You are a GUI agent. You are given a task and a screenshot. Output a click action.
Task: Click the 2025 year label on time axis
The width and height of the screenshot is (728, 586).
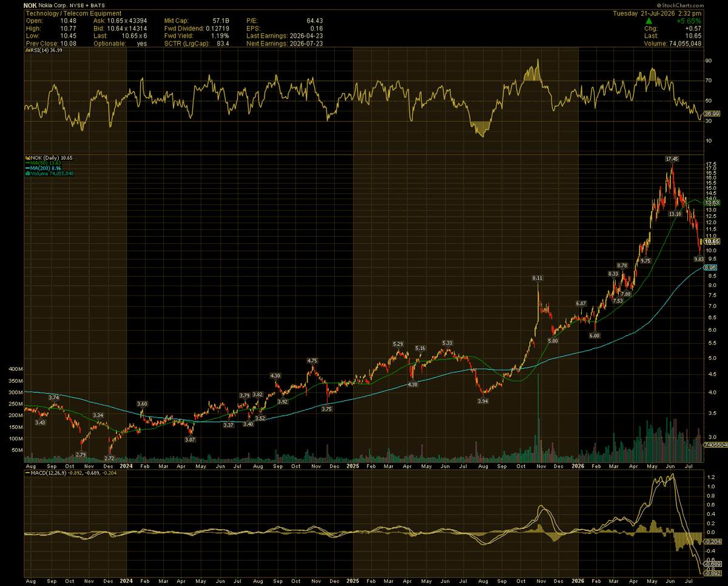click(x=353, y=466)
